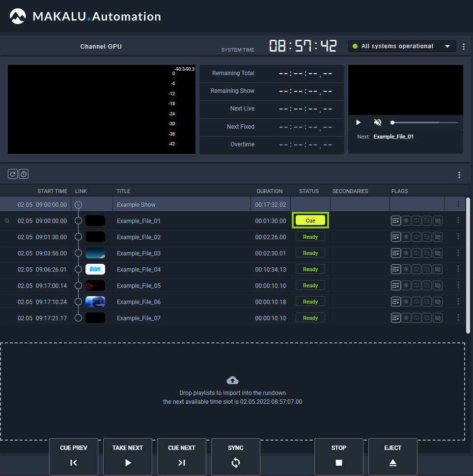Collapse the Example Show group

78,205
